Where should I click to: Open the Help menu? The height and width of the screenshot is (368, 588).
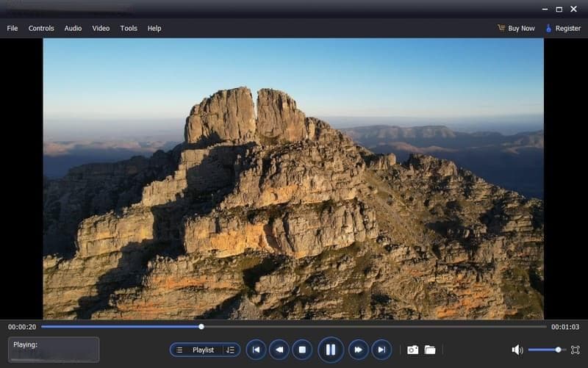point(154,29)
